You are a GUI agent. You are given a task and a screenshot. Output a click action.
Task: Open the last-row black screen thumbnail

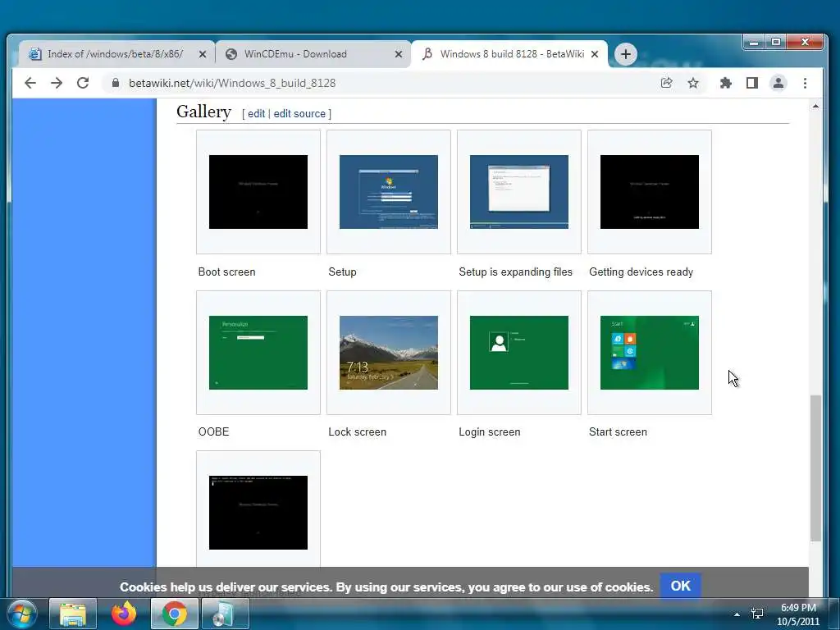[x=258, y=512]
